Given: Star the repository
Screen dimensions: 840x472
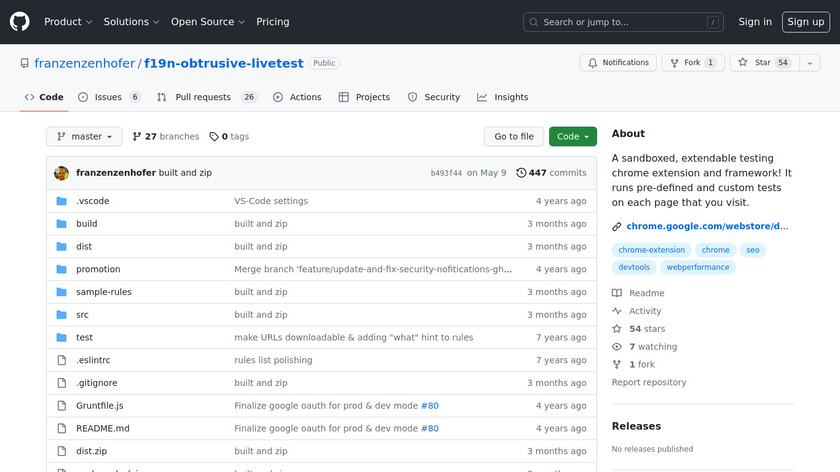Looking at the screenshot, I should pos(755,63).
